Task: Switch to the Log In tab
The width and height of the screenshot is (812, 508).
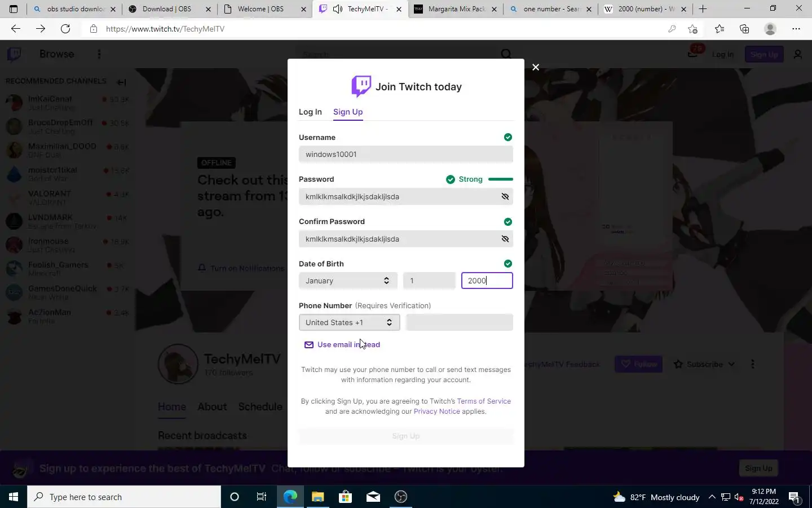Action: pos(310,112)
